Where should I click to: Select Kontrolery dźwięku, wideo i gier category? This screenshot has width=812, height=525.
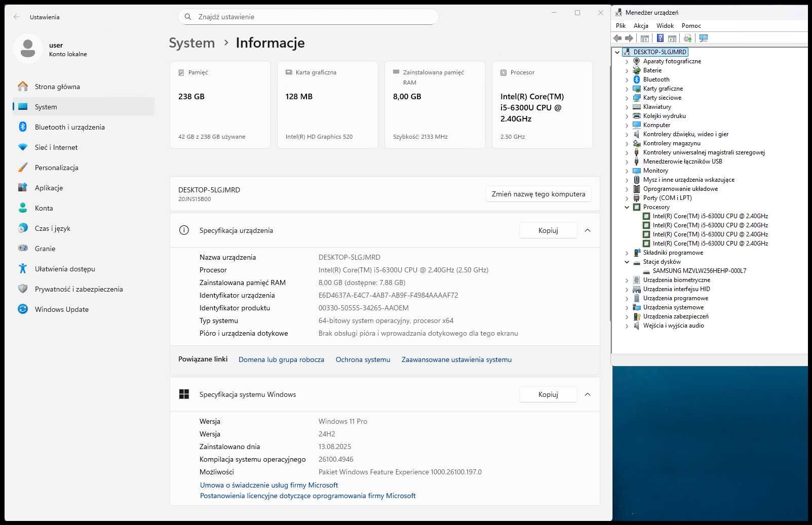(685, 134)
